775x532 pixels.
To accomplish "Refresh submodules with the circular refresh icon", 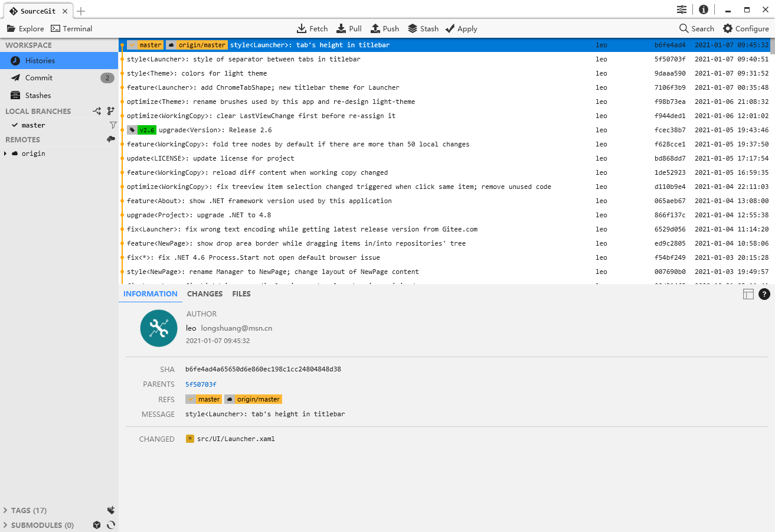I will click(112, 525).
